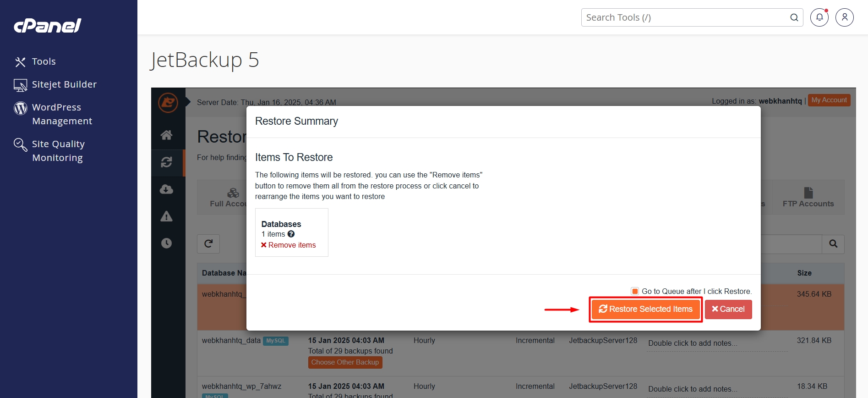Screen dimensions: 868x398
Task: Click the JetBackup home icon in sidebar
Action: [166, 135]
